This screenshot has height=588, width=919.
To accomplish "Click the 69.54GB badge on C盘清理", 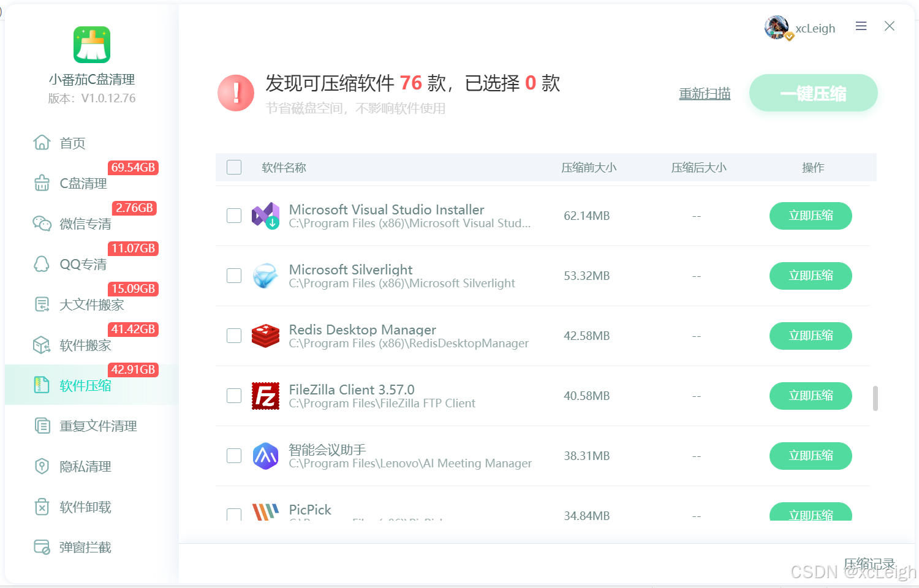I will pyautogui.click(x=133, y=167).
